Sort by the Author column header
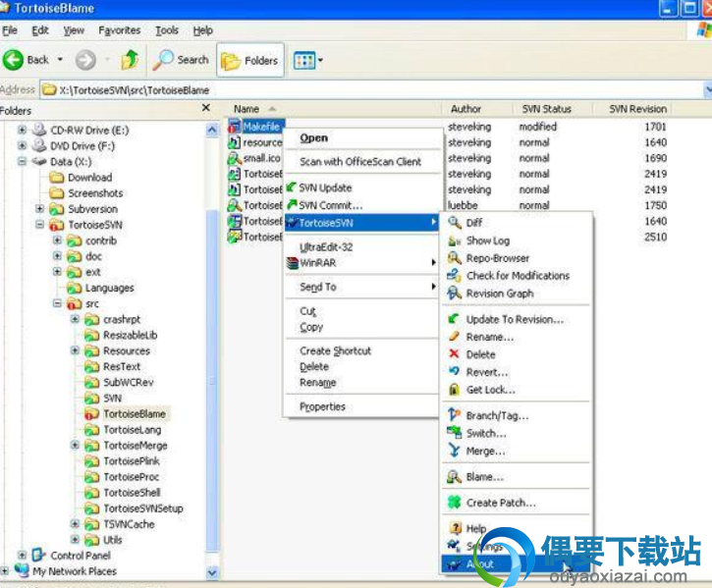This screenshot has height=588, width=712. pyautogui.click(x=477, y=109)
